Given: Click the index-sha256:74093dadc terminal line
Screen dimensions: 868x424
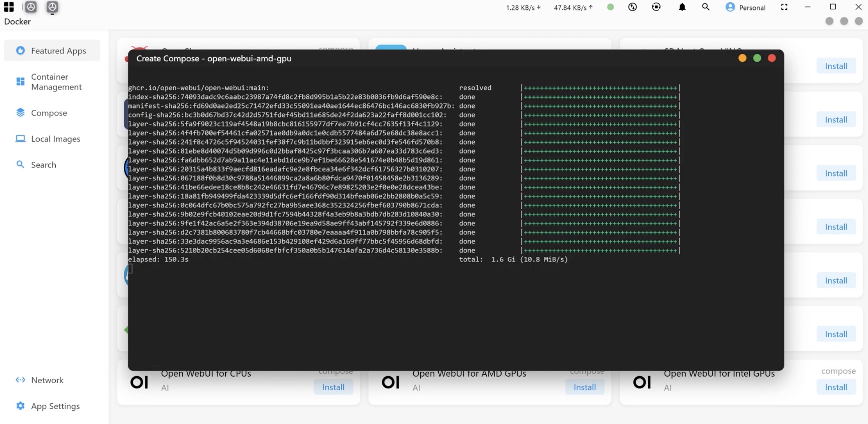Looking at the screenshot, I should point(285,97).
